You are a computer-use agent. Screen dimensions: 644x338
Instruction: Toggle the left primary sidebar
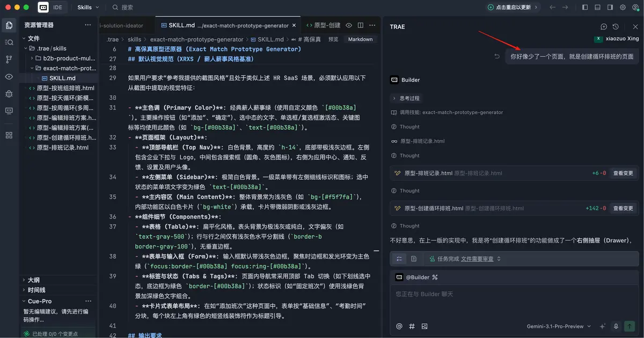click(584, 8)
